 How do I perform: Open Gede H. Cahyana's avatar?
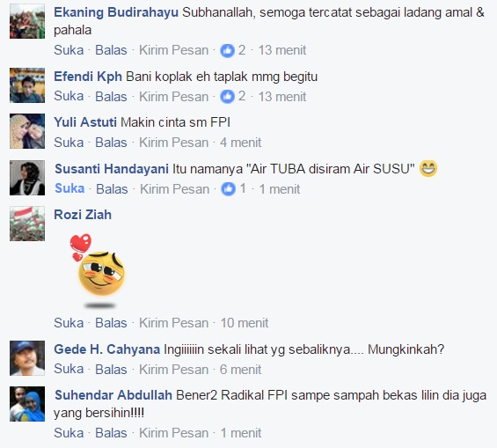pos(27,358)
